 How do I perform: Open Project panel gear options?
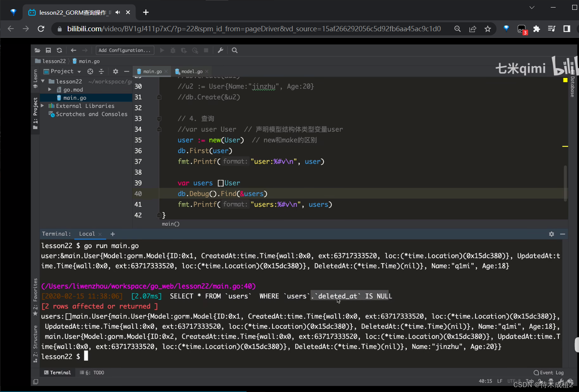pyautogui.click(x=116, y=72)
